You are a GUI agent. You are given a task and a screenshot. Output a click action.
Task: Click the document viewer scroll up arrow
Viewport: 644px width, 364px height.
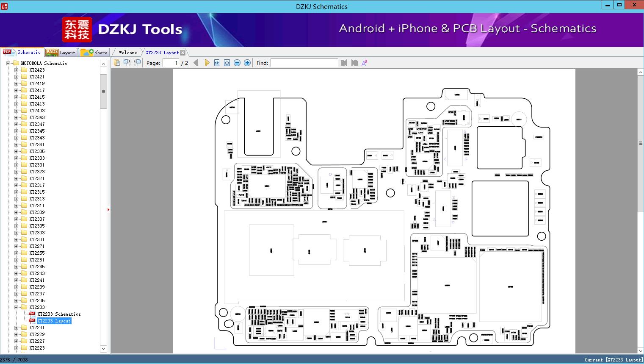tap(641, 72)
